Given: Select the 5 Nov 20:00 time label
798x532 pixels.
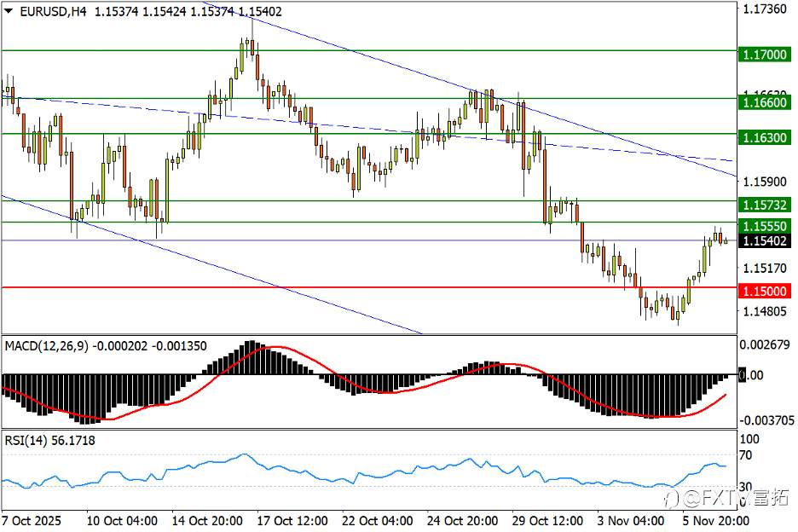Looking at the screenshot, I should [x=715, y=521].
